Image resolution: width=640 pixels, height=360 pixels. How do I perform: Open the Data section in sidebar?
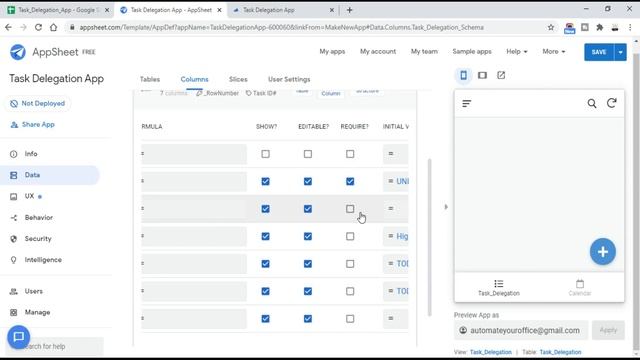pyautogui.click(x=50, y=175)
